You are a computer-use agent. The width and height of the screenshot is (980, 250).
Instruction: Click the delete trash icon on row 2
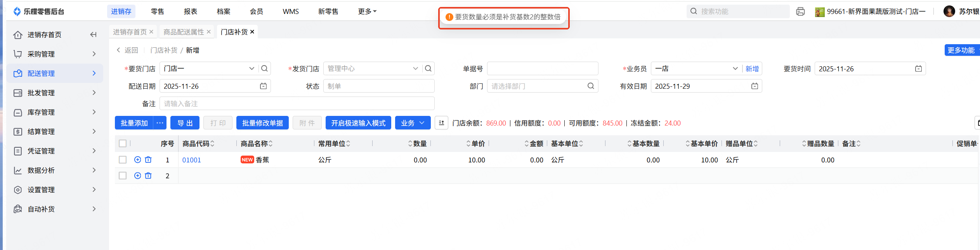pyautogui.click(x=148, y=176)
